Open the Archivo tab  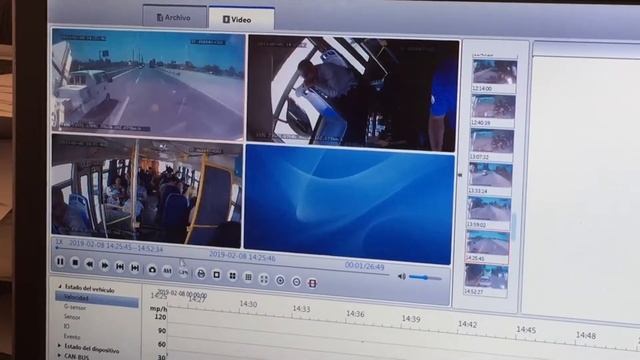[174, 18]
